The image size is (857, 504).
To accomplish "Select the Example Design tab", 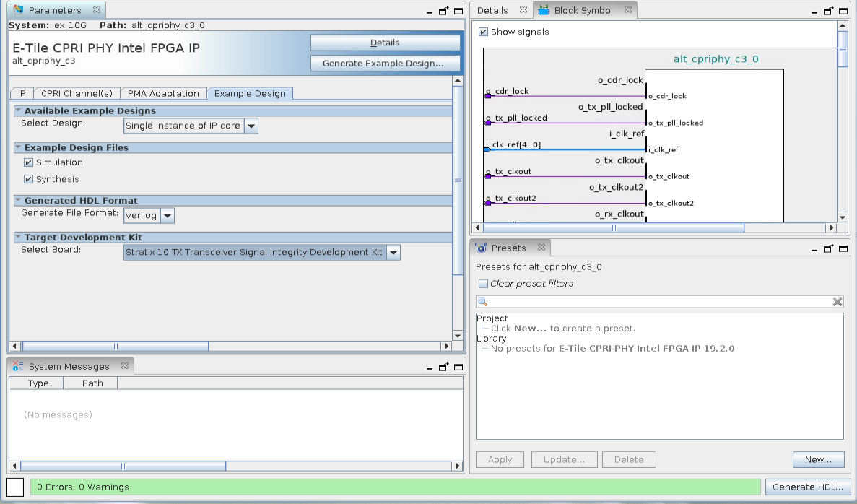I will coord(250,93).
